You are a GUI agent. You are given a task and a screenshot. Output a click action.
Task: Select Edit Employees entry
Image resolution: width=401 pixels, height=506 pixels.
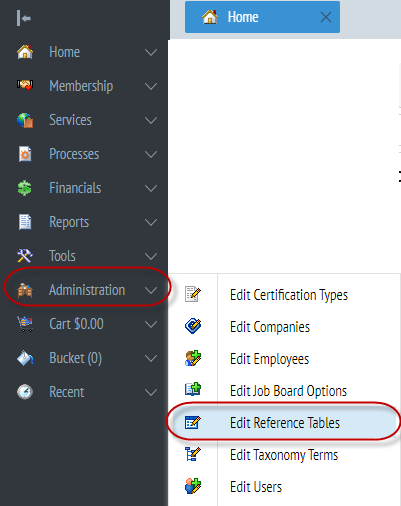click(x=269, y=359)
